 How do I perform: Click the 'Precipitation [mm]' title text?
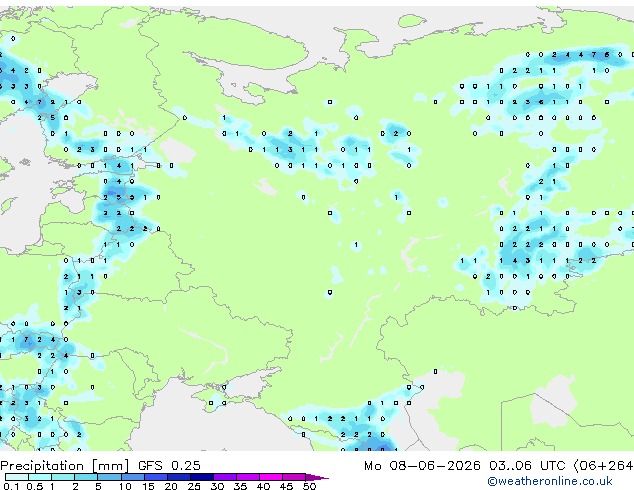pos(65,466)
